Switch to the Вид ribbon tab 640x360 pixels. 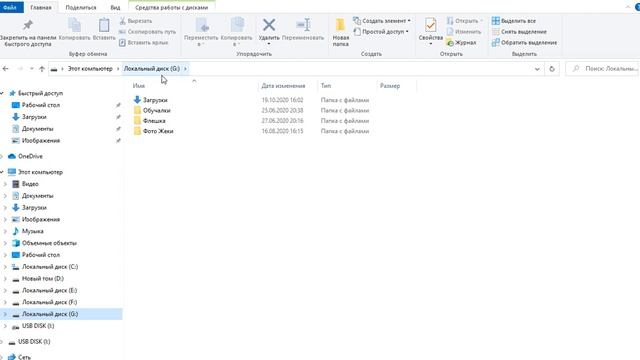(x=115, y=7)
